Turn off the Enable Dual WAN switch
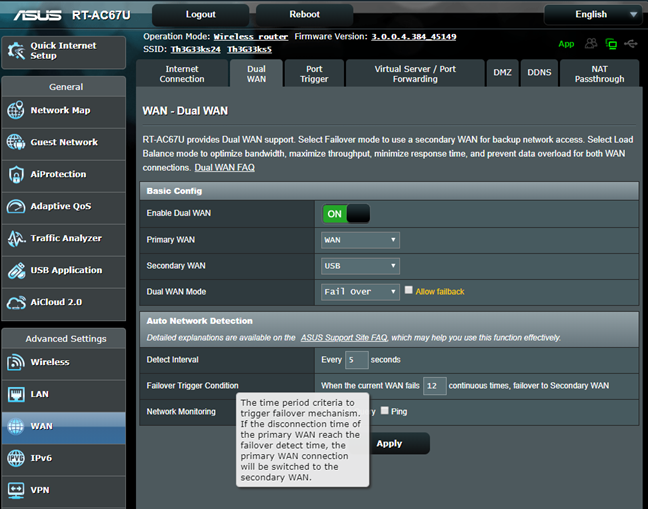This screenshot has width=648, height=509. 346,214
